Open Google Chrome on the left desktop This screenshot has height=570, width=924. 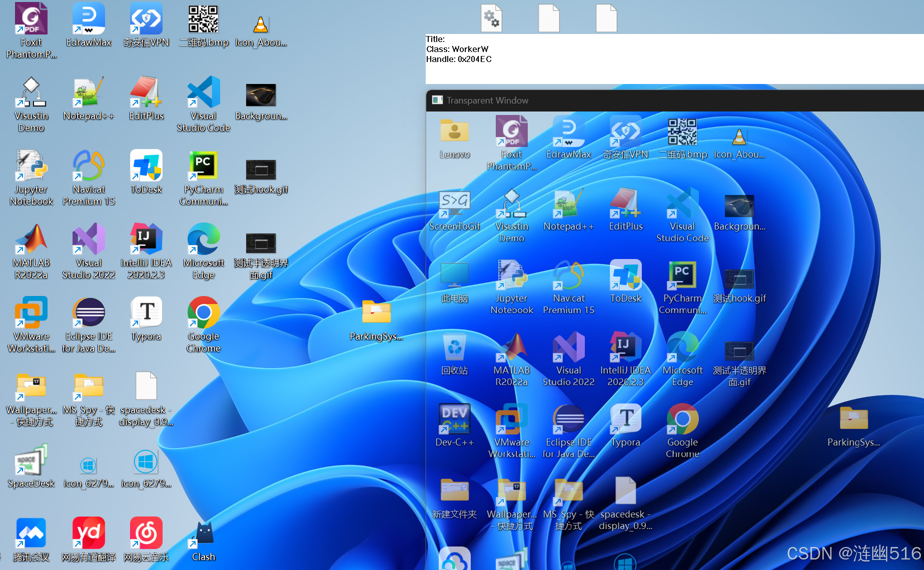point(204,324)
